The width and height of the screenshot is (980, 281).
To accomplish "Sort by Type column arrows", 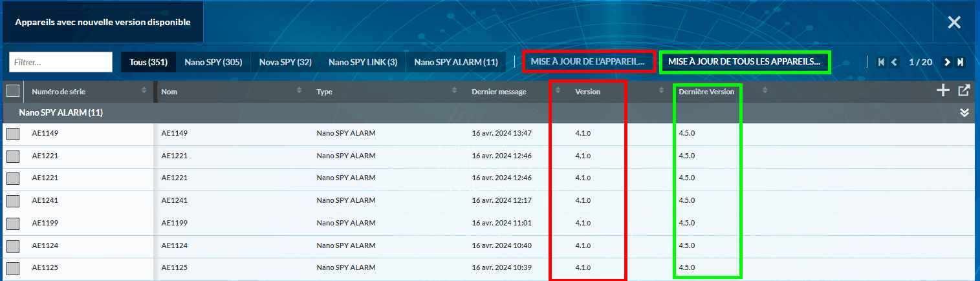I will [x=454, y=91].
